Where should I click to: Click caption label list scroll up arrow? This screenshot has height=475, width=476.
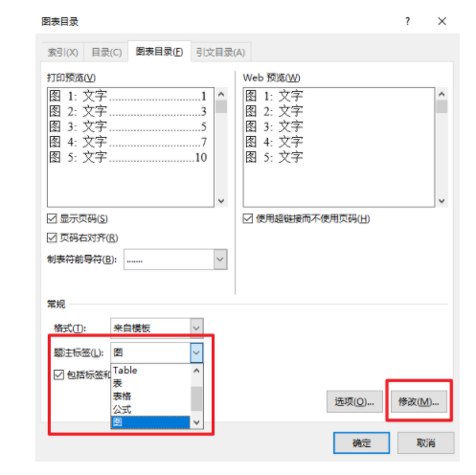tap(196, 371)
